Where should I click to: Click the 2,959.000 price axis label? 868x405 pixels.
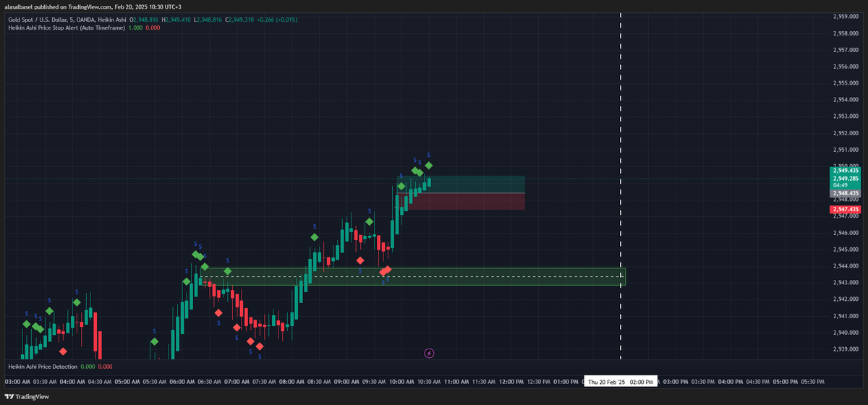click(846, 16)
